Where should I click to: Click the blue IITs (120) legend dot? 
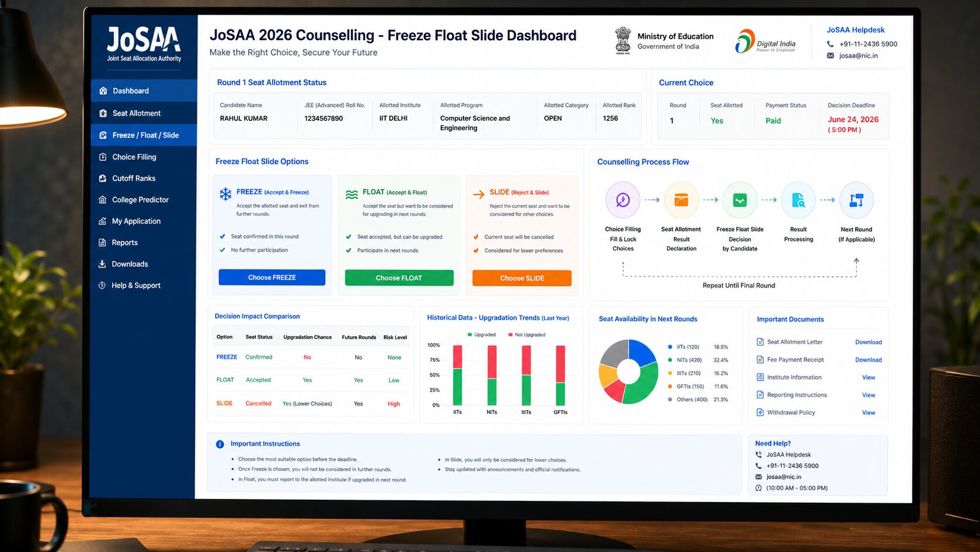[x=670, y=347]
